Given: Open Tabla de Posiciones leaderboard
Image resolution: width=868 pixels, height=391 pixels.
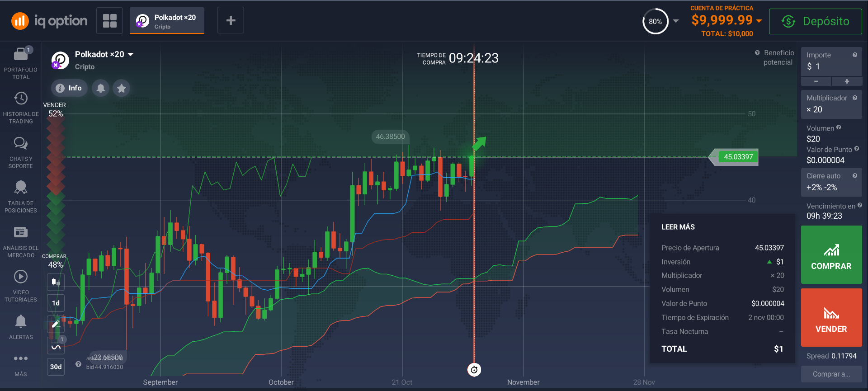Looking at the screenshot, I should [21, 197].
